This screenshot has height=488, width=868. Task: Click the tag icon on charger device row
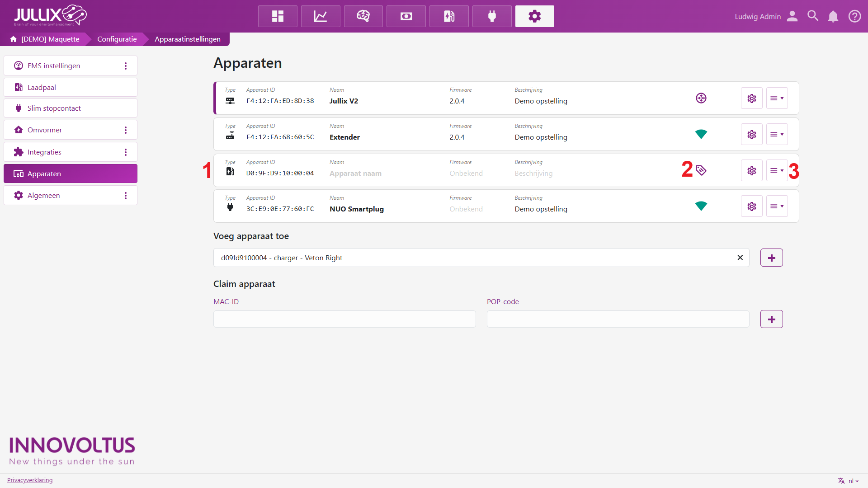click(701, 170)
